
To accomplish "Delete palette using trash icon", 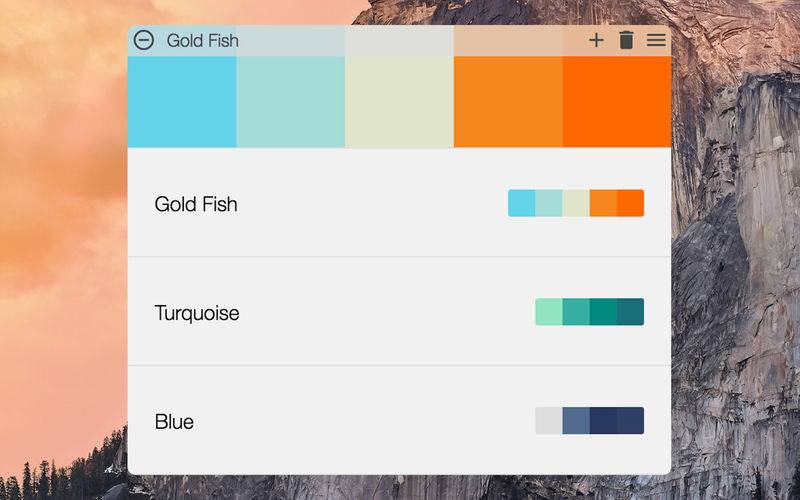I will [x=627, y=40].
